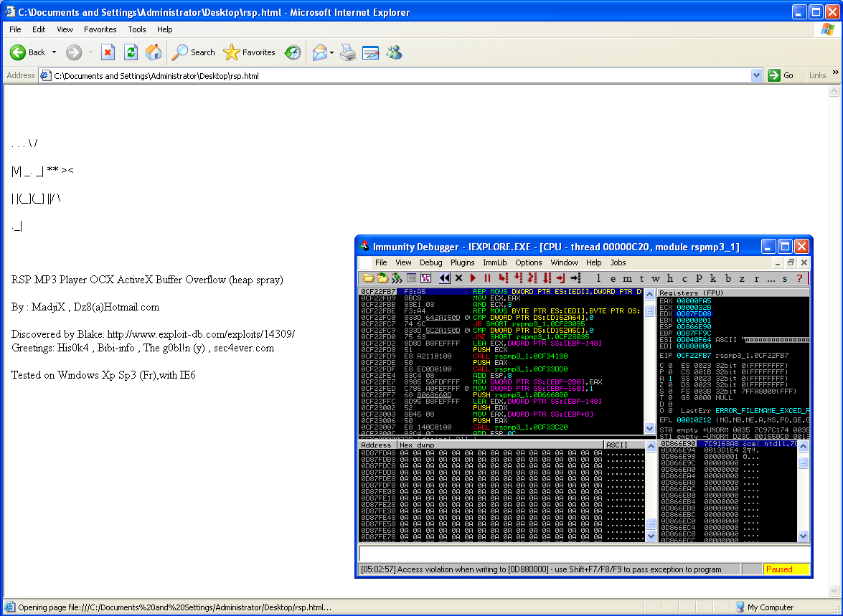Open the Jobs menu in Immunity Debugger
This screenshot has width=843, height=616.
(618, 262)
